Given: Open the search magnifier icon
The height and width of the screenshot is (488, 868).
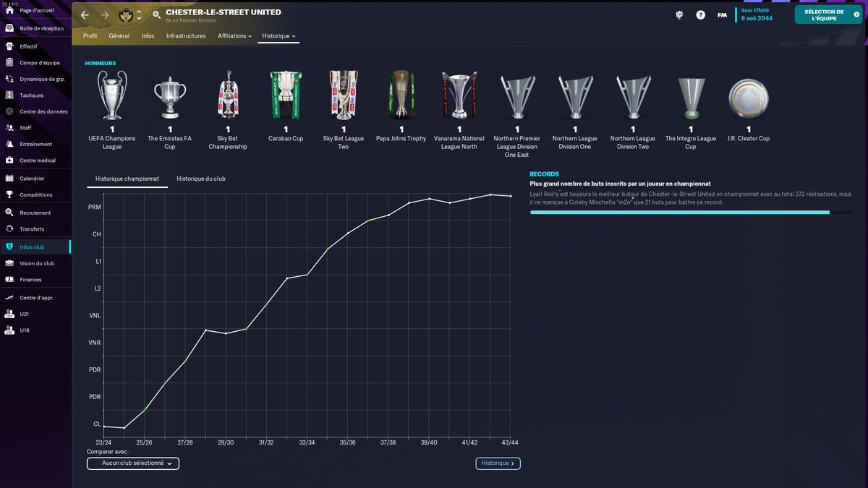Looking at the screenshot, I should click(x=156, y=14).
